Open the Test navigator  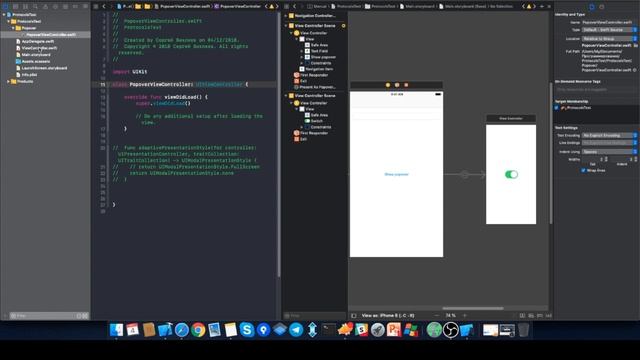click(55, 7)
